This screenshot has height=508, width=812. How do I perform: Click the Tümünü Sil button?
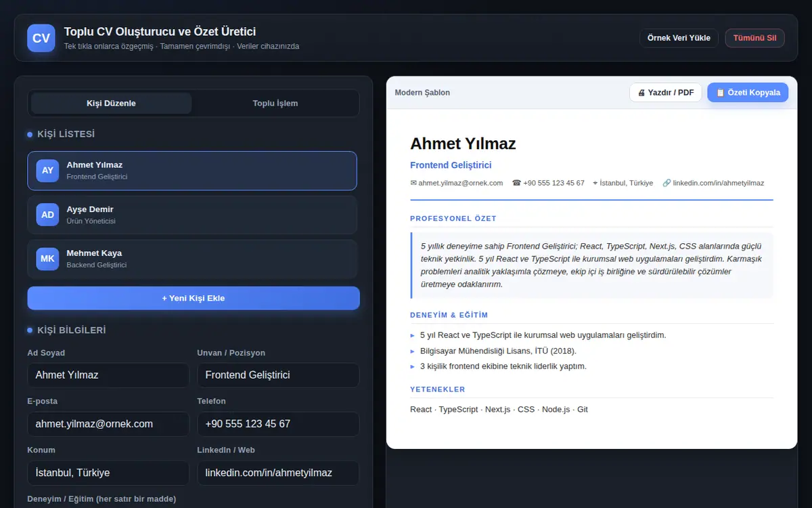coord(754,38)
